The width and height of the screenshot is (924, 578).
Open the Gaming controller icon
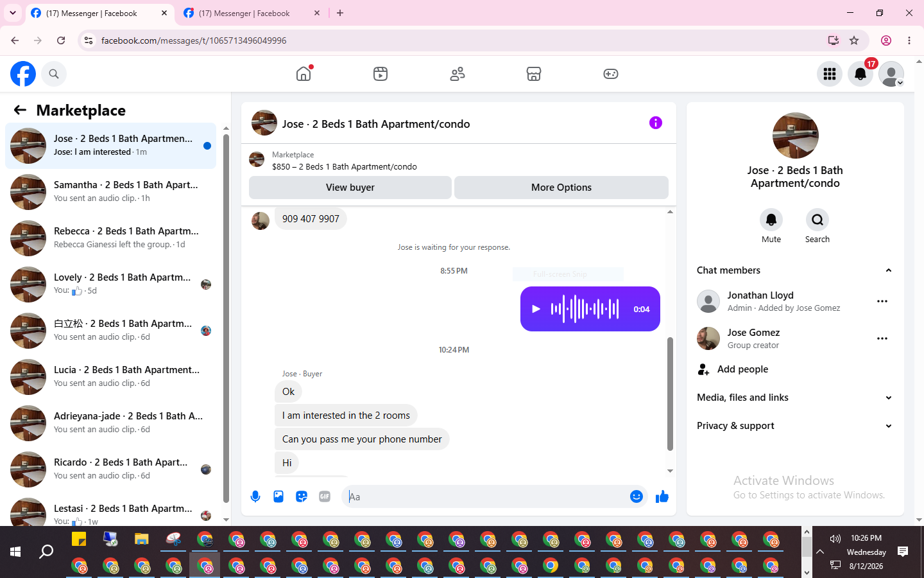point(611,74)
